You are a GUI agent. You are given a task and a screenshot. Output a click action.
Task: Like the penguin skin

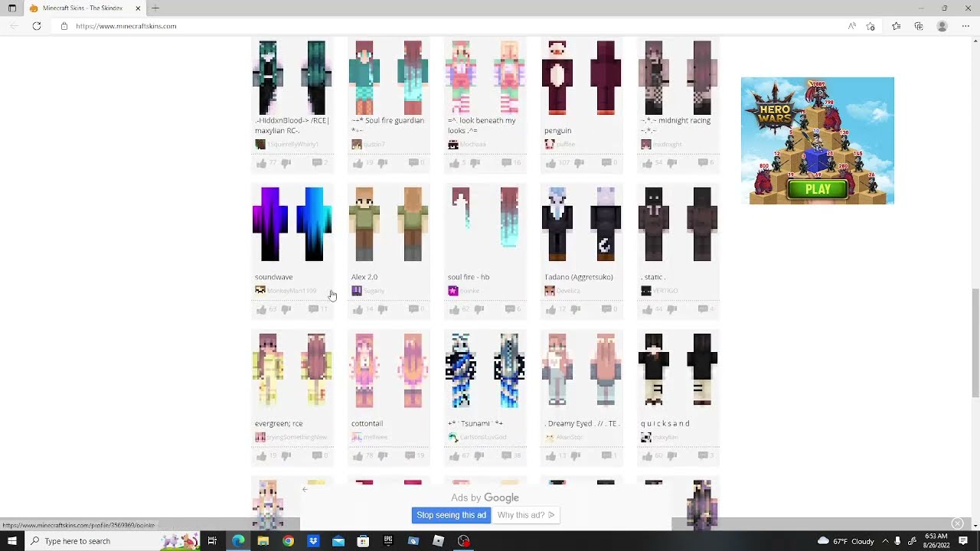coord(551,163)
